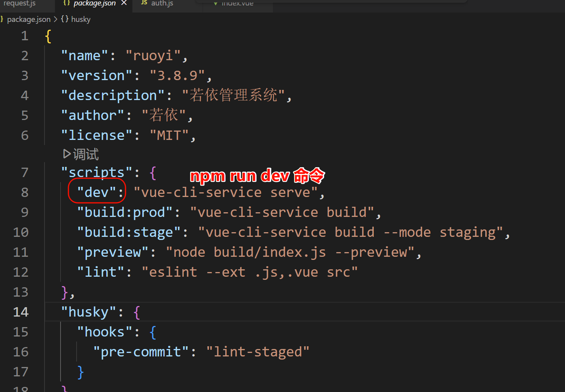Switch to the request.js tab
This screenshot has width=565, height=392.
click(20, 3)
